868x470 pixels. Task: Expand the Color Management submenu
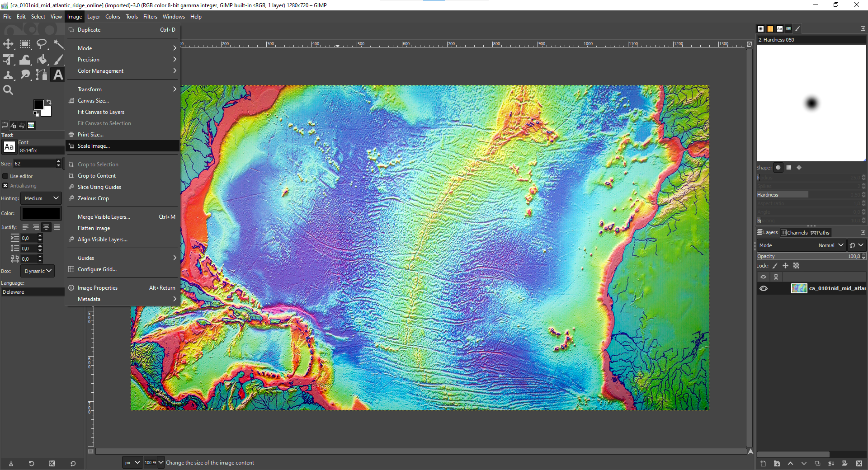(x=123, y=71)
